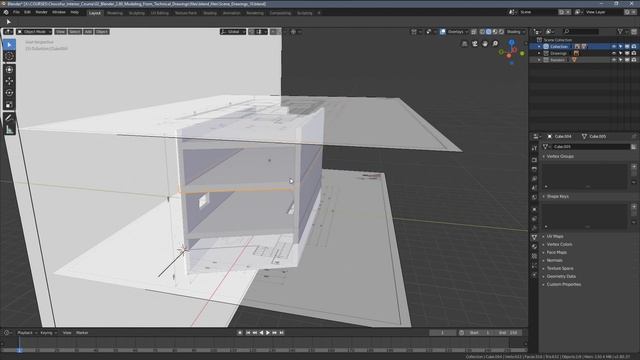Open the Object Data mesh properties tab
Viewport: 640px width, 360px height.
pyautogui.click(x=534, y=237)
